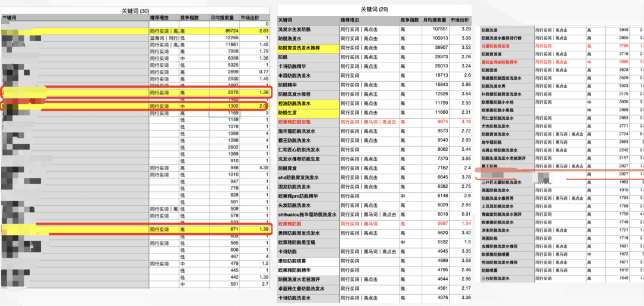Image resolution: width=644 pixels, height=306 pixels.
Task: Click the '固发防脱洗发水' cell
Action: [308, 187]
